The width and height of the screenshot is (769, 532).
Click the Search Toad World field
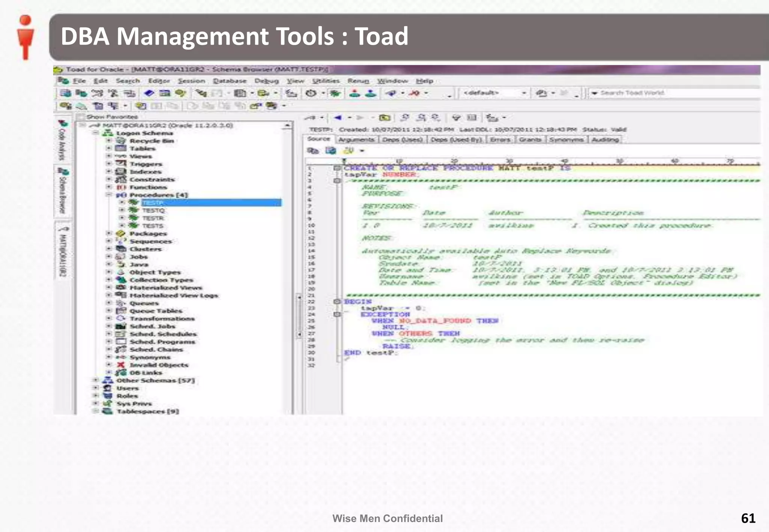tap(674, 93)
